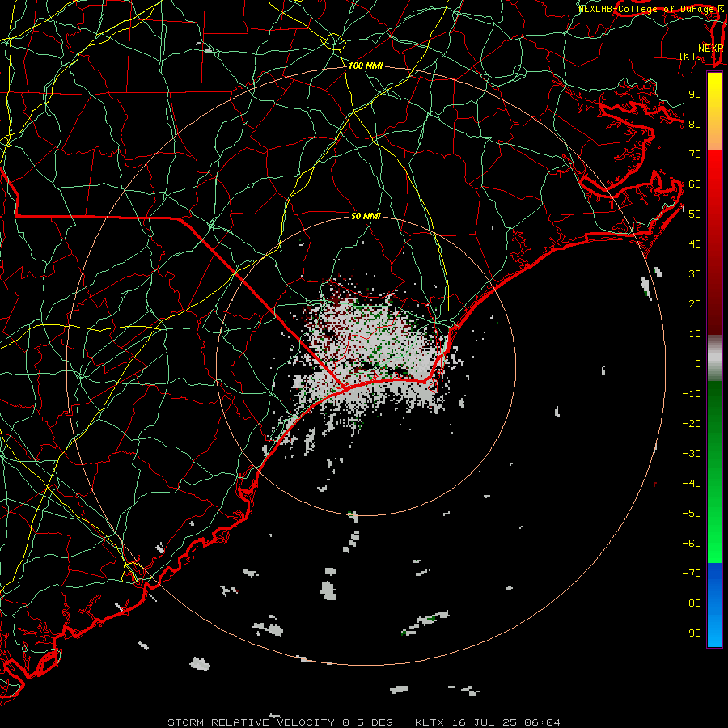Image resolution: width=728 pixels, height=728 pixels.
Task: Click the 16 JUL 25 06:04 timestamp
Action: click(x=506, y=722)
